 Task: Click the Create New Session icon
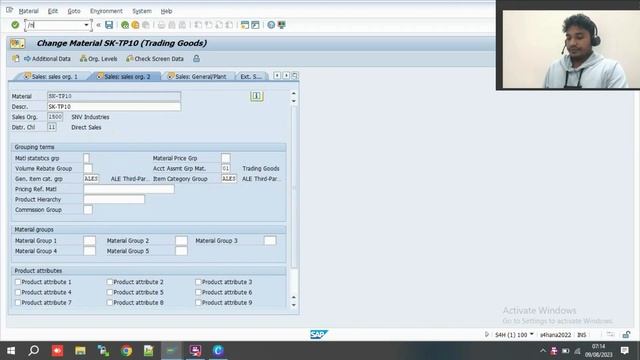pos(244,25)
